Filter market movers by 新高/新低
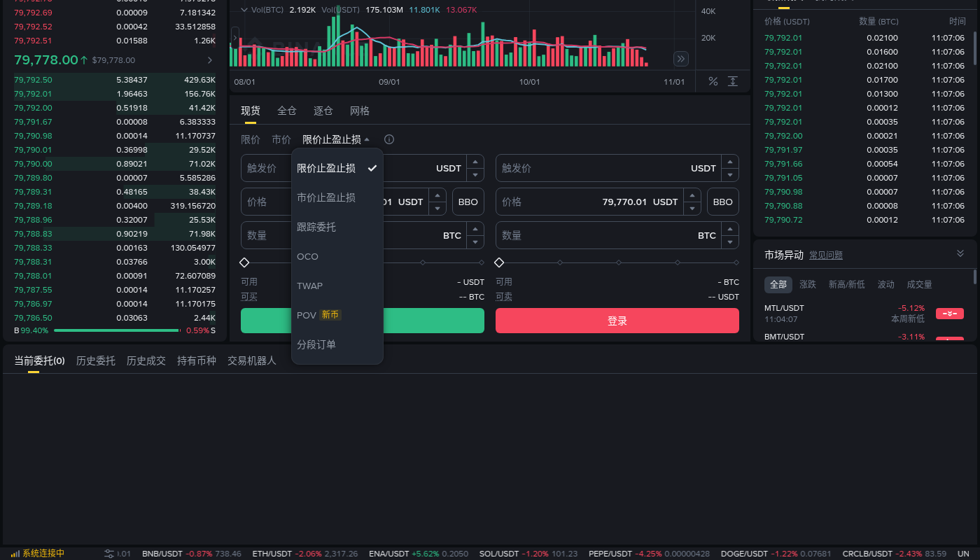Screen dimensions: 980x560 [x=847, y=284]
